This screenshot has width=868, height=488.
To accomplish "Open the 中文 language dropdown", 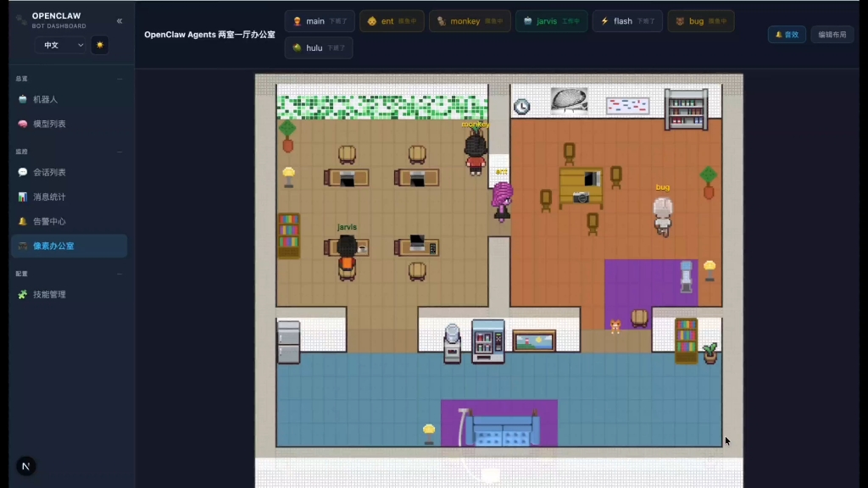I will (x=60, y=45).
